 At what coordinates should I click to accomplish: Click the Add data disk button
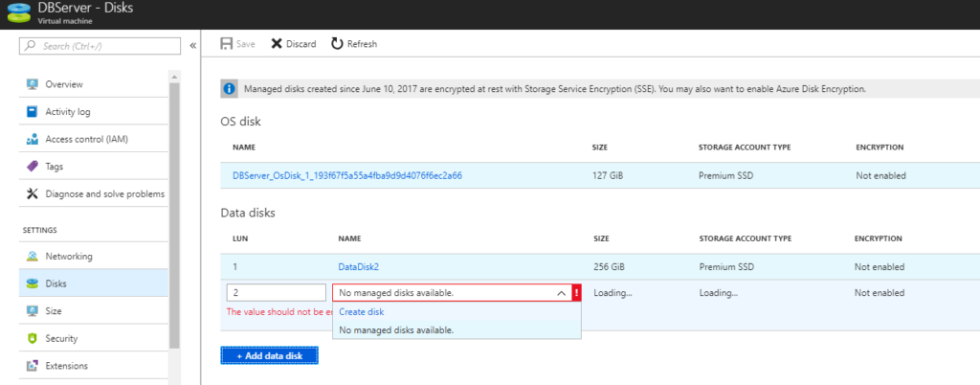point(269,355)
